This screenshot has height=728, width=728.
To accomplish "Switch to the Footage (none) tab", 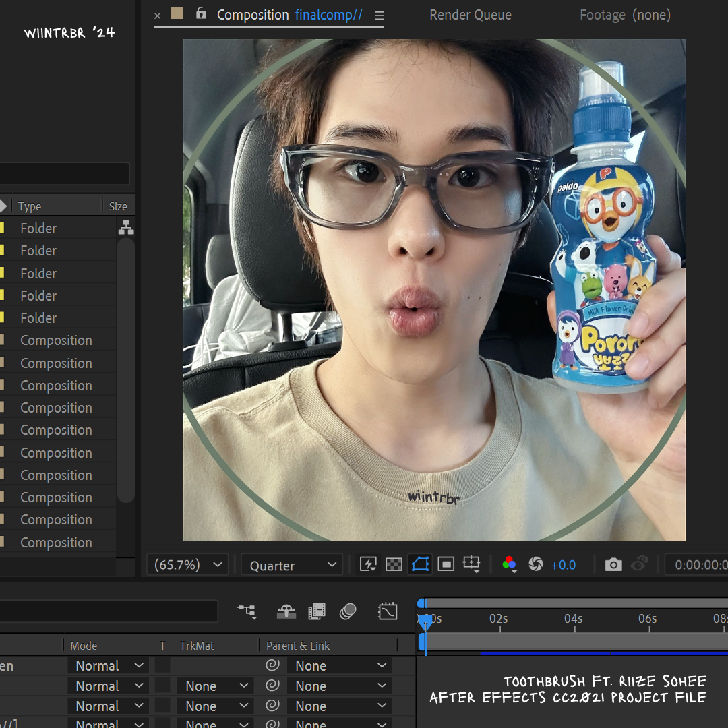I will [625, 15].
